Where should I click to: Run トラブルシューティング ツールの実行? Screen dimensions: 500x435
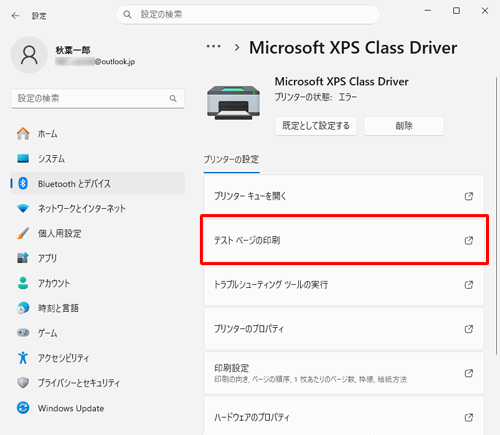click(344, 285)
